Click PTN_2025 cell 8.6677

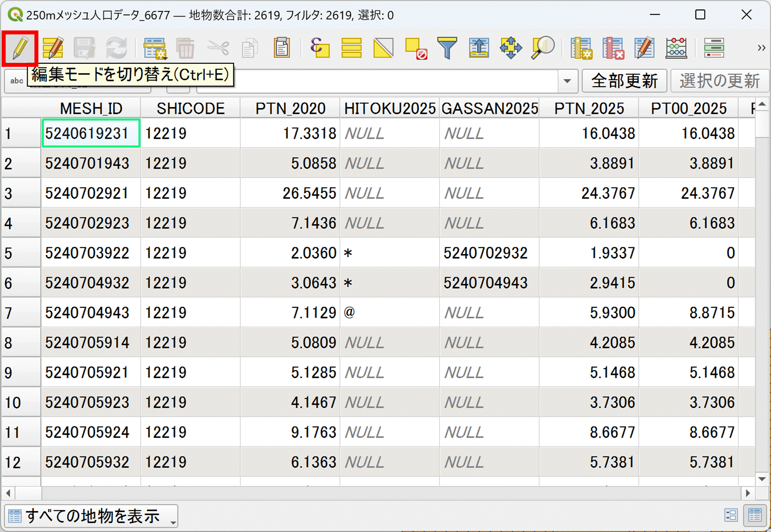click(x=589, y=432)
